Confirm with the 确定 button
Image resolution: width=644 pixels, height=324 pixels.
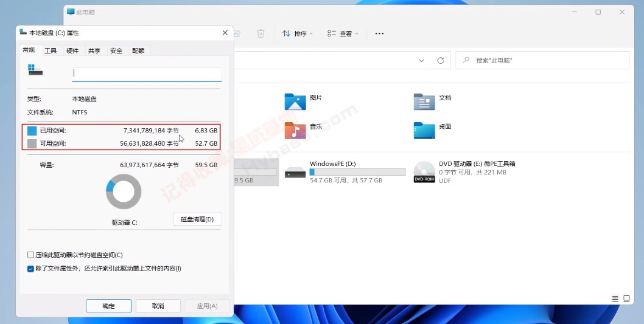108,306
